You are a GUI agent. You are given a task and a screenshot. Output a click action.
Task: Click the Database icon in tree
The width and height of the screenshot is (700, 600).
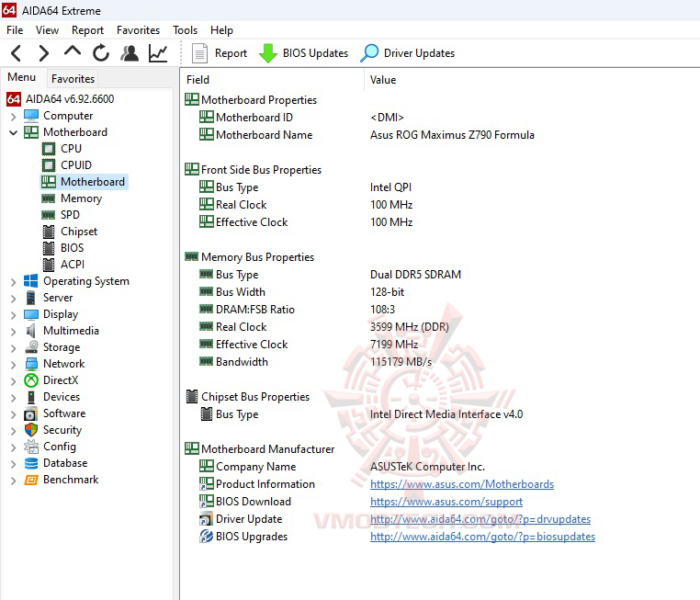tap(31, 463)
